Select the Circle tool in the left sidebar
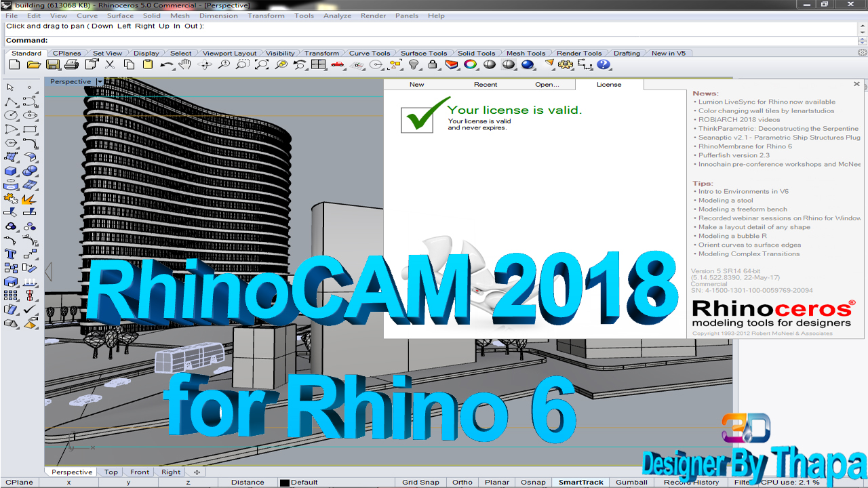This screenshot has width=868, height=488. [11, 116]
